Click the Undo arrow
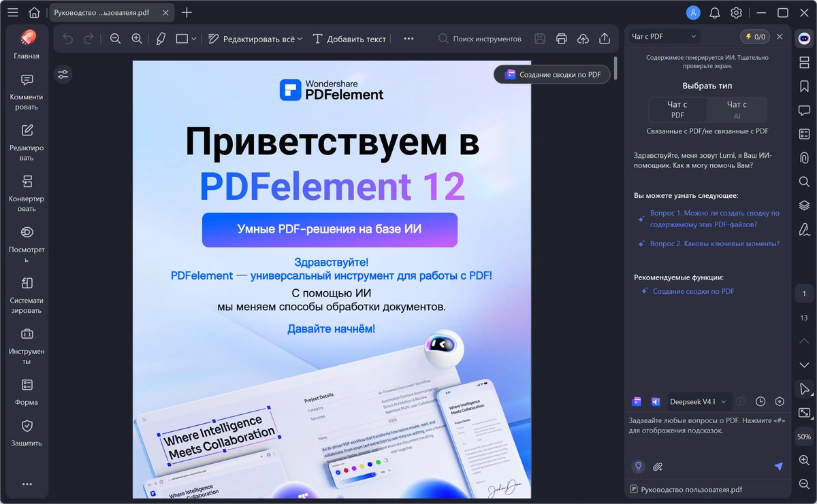This screenshot has width=817, height=504. 67,39
